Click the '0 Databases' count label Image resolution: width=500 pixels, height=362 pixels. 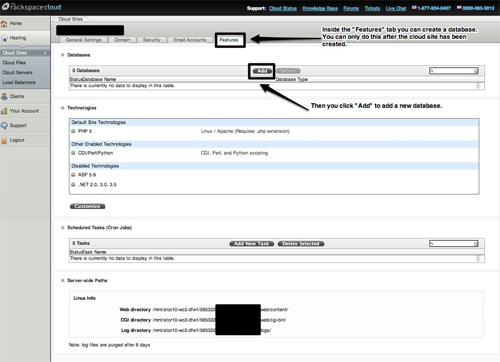coord(86,71)
